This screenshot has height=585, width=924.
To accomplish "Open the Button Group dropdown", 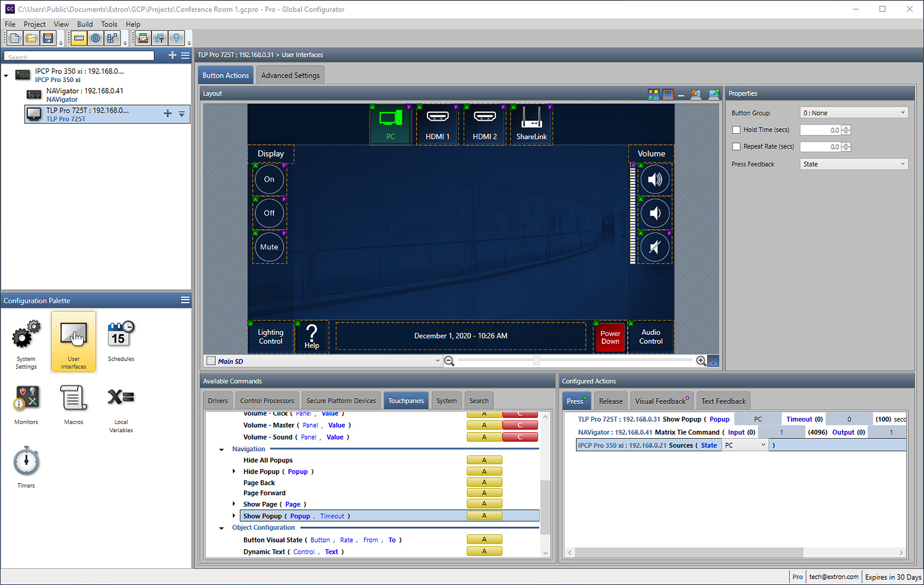I will (x=854, y=113).
